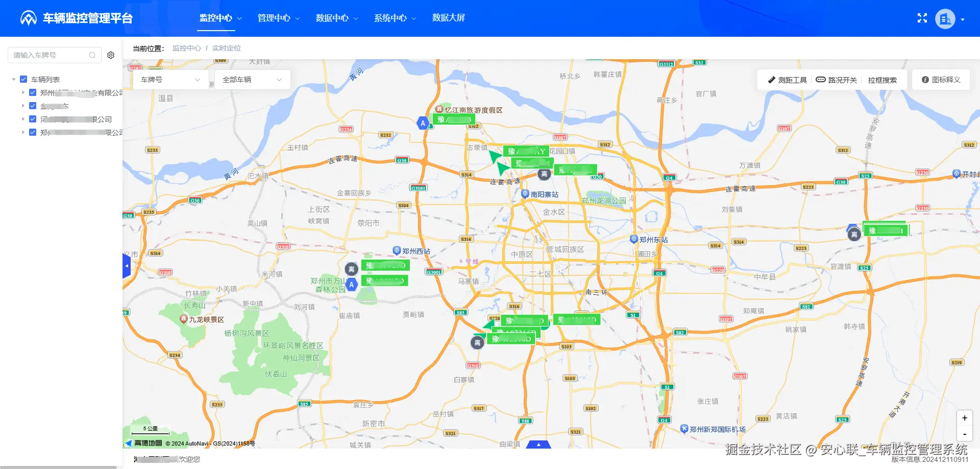The width and height of the screenshot is (980, 469).
Task: Click offline vehicle marker near 南阳寨站
Action: click(544, 174)
